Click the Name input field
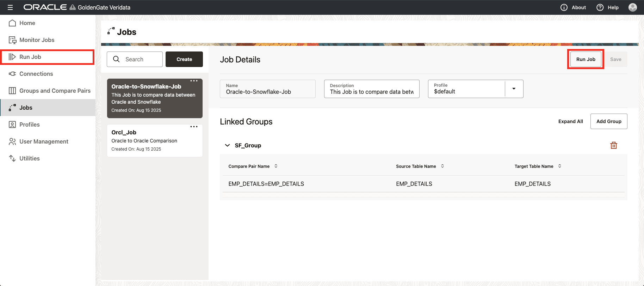 pyautogui.click(x=268, y=89)
